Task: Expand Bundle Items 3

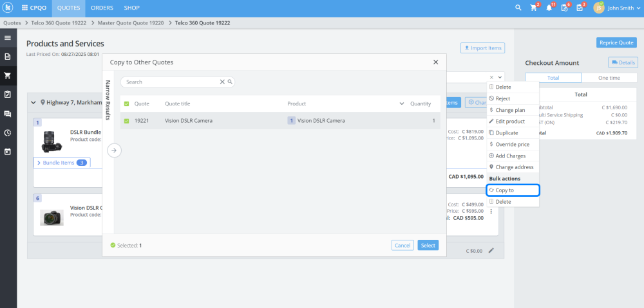Action: (x=62, y=163)
